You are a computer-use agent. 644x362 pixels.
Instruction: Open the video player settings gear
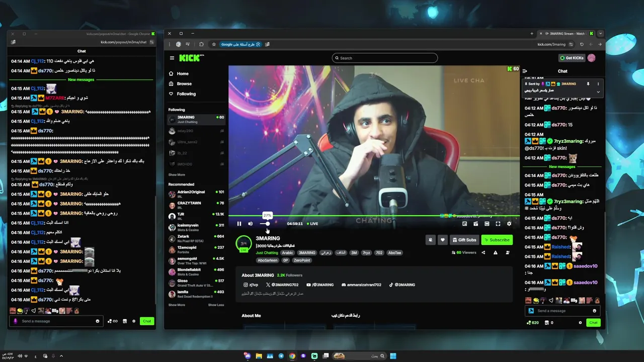[509, 224]
